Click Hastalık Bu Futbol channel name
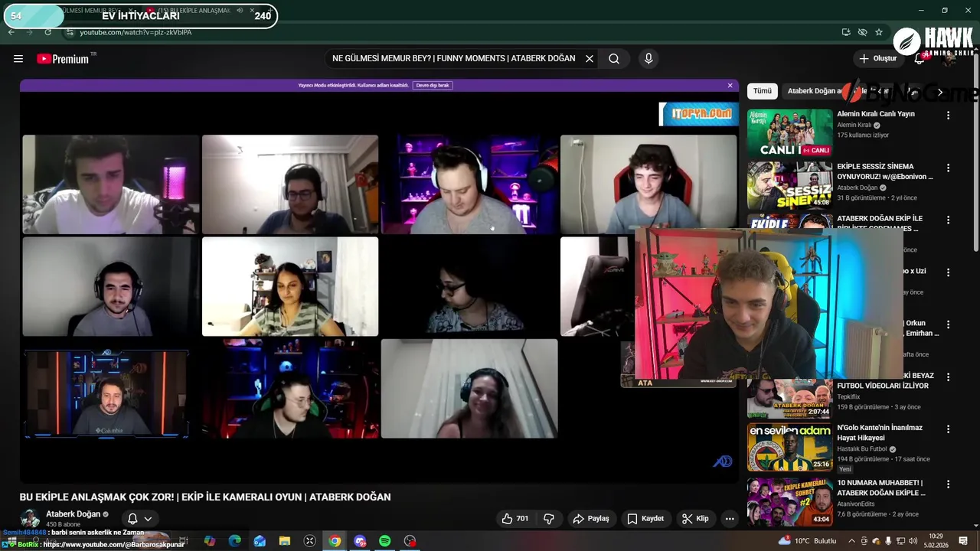Image resolution: width=980 pixels, height=551 pixels. tap(862, 448)
